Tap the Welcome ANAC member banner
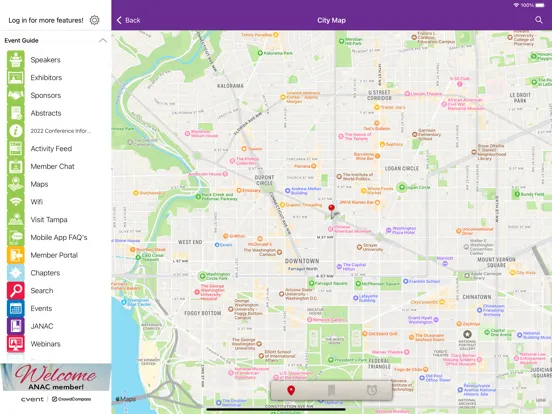 point(56,377)
